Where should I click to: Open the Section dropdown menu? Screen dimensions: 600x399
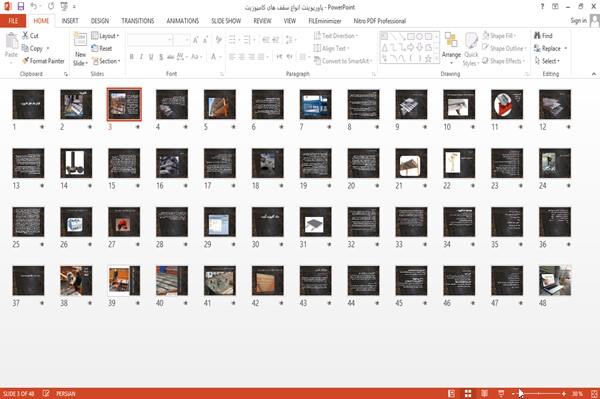[x=106, y=61]
